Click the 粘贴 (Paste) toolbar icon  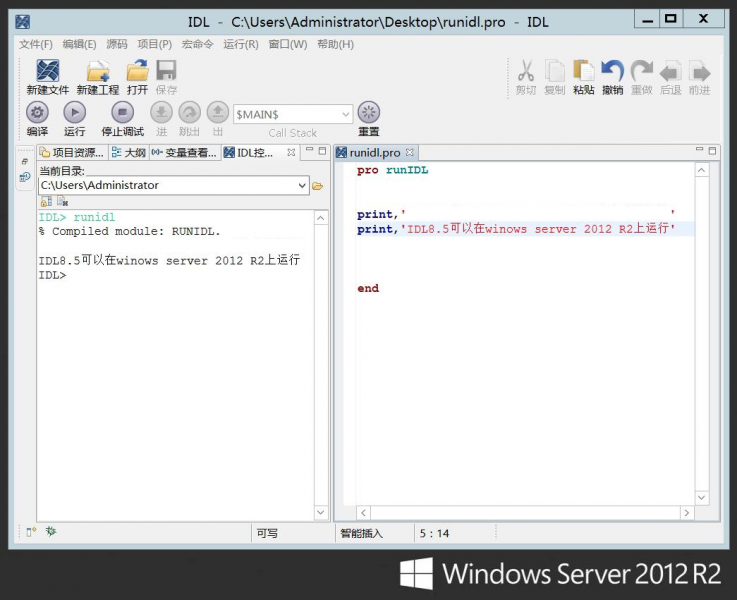pyautogui.click(x=584, y=72)
